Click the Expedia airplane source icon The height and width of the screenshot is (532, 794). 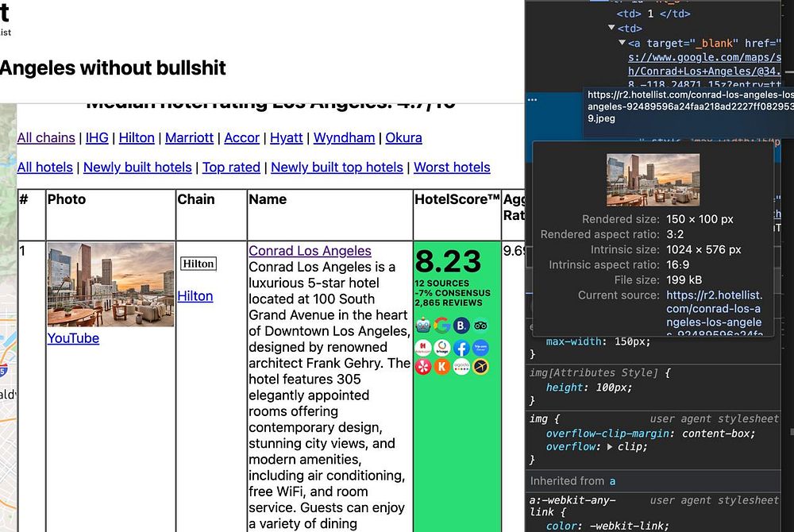pyautogui.click(x=480, y=367)
